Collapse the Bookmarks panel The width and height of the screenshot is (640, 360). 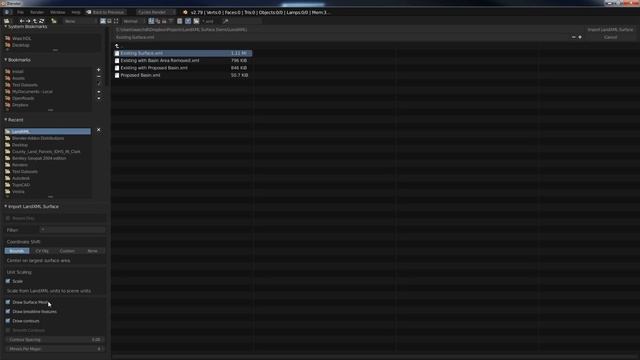(x=6, y=60)
